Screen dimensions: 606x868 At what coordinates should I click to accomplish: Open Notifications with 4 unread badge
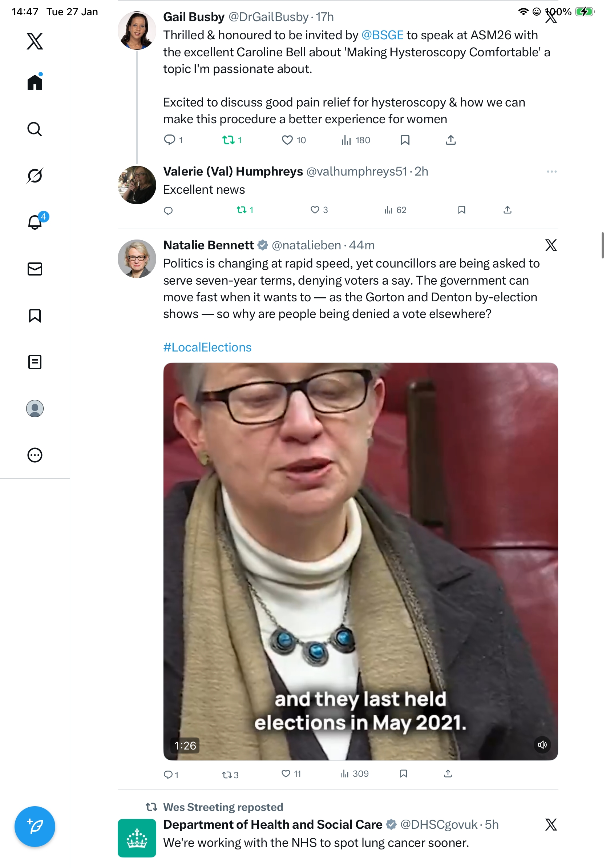pyautogui.click(x=36, y=222)
